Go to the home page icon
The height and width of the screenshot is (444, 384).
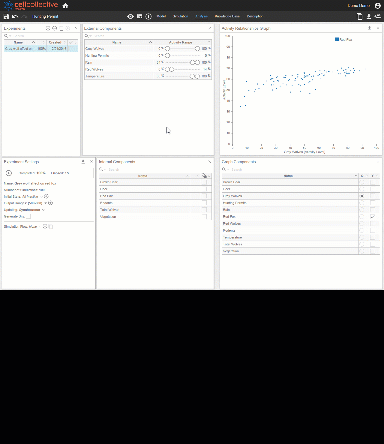tap(65, 6)
